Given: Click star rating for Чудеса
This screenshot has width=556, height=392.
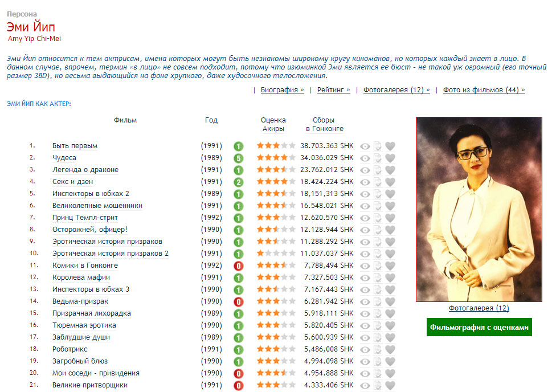Looking at the screenshot, I should pos(276,157).
